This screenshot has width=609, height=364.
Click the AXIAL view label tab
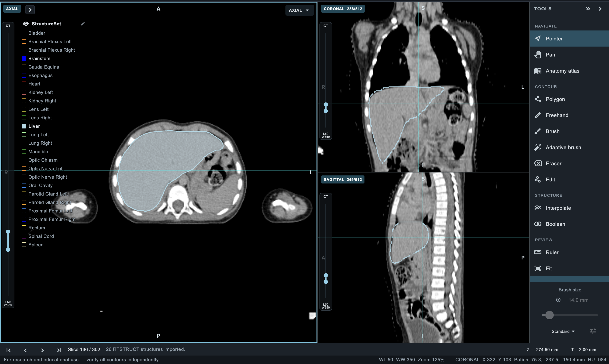coord(12,9)
